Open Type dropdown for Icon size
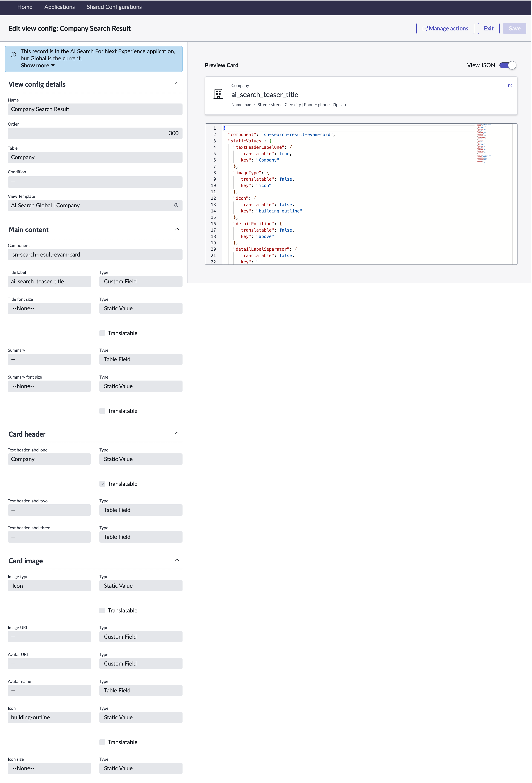Image resolution: width=532 pixels, height=783 pixels. pyautogui.click(x=141, y=768)
